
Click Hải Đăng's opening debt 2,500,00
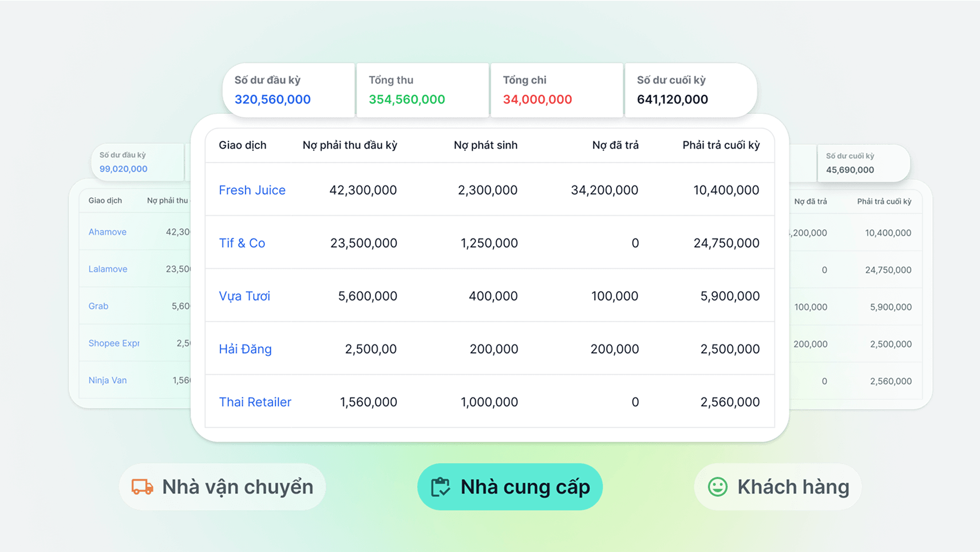[370, 349]
